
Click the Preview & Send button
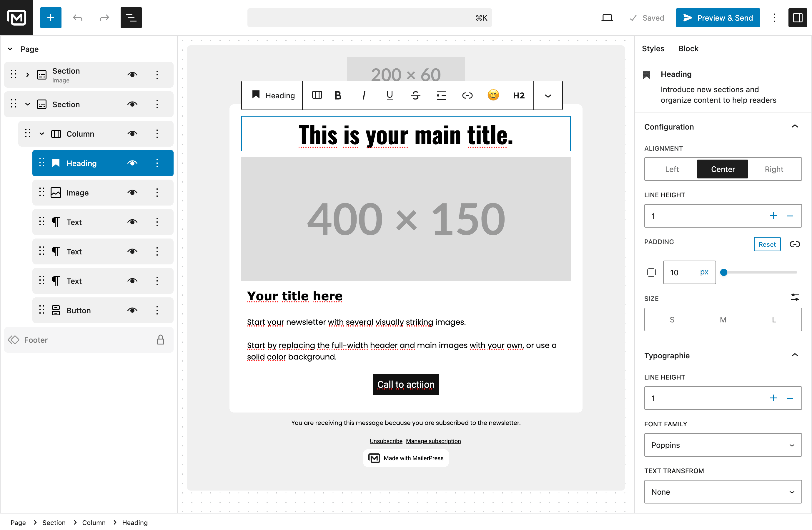718,17
